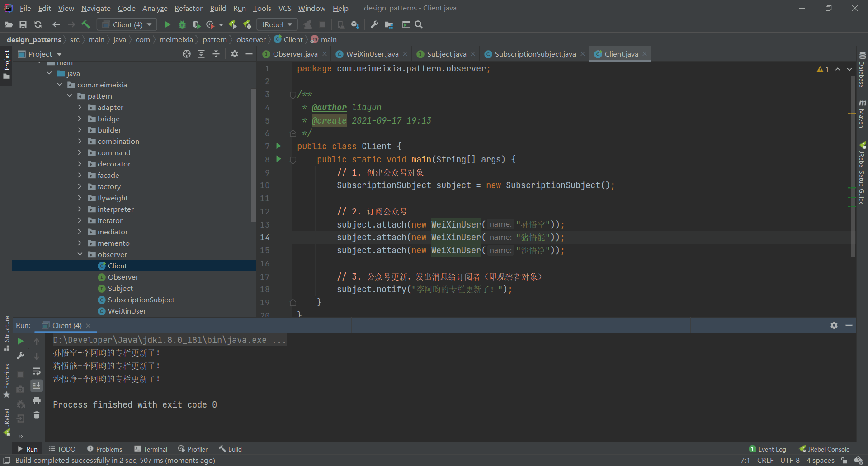
Task: Open the JRebel dropdown
Action: 277,24
